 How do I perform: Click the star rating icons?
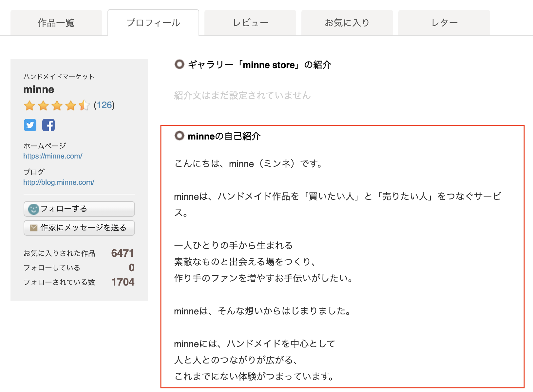[x=56, y=105]
